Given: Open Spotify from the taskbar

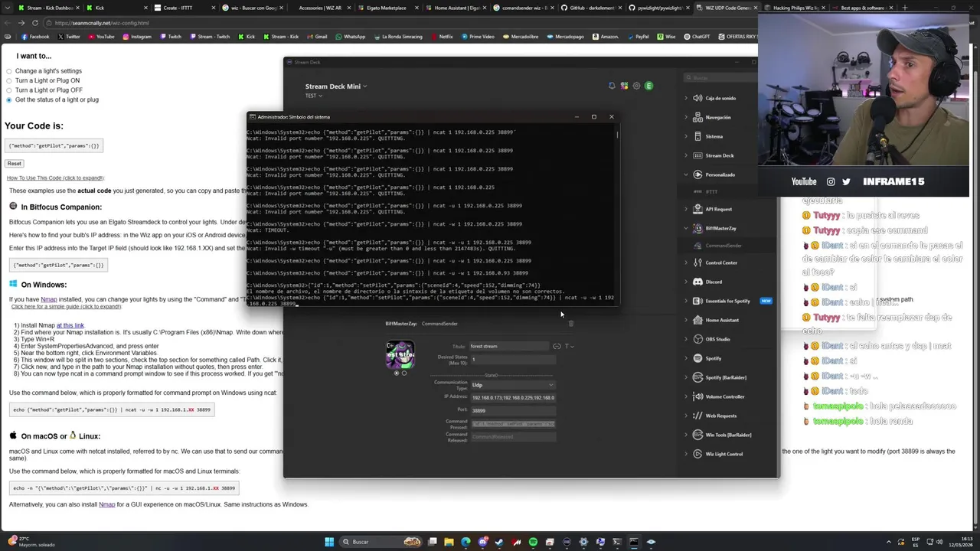Looking at the screenshot, I should pyautogui.click(x=533, y=542).
